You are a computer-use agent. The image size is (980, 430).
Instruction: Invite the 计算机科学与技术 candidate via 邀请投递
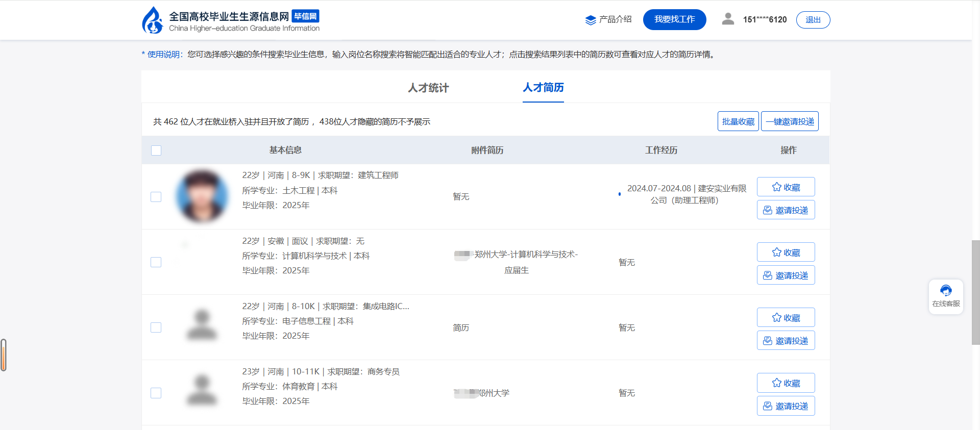pyautogui.click(x=786, y=275)
